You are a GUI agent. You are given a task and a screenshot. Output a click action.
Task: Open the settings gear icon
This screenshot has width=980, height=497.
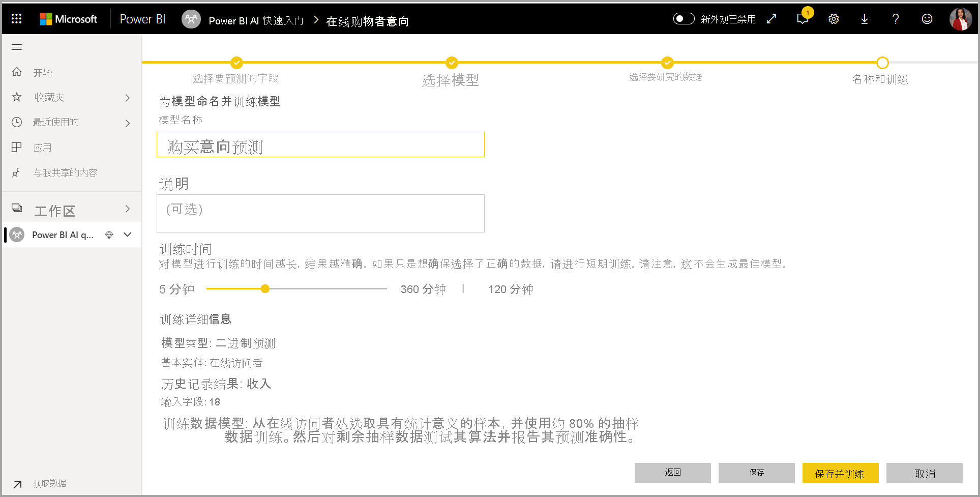834,19
